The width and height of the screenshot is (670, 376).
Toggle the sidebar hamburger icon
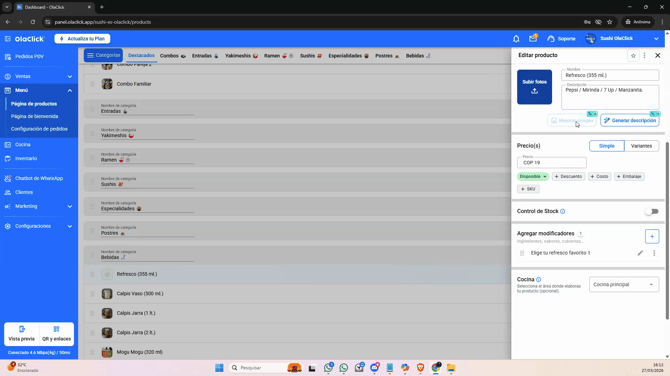tap(8, 39)
